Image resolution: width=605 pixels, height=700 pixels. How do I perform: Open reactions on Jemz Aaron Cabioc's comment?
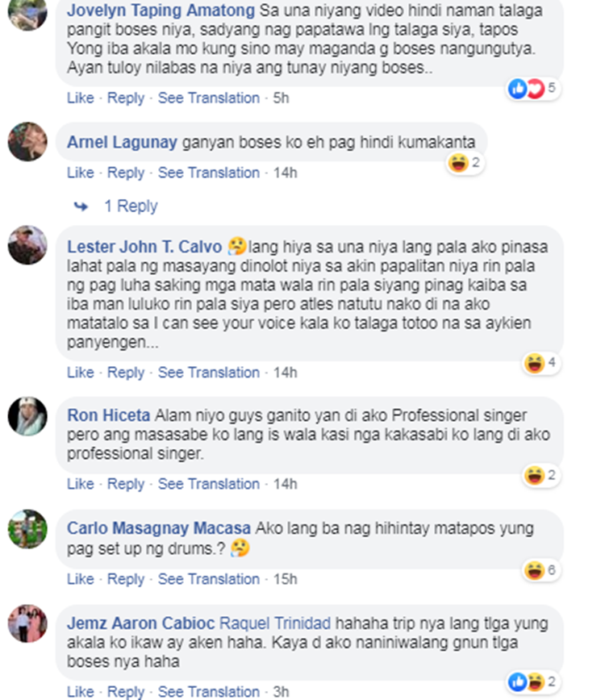point(533,682)
